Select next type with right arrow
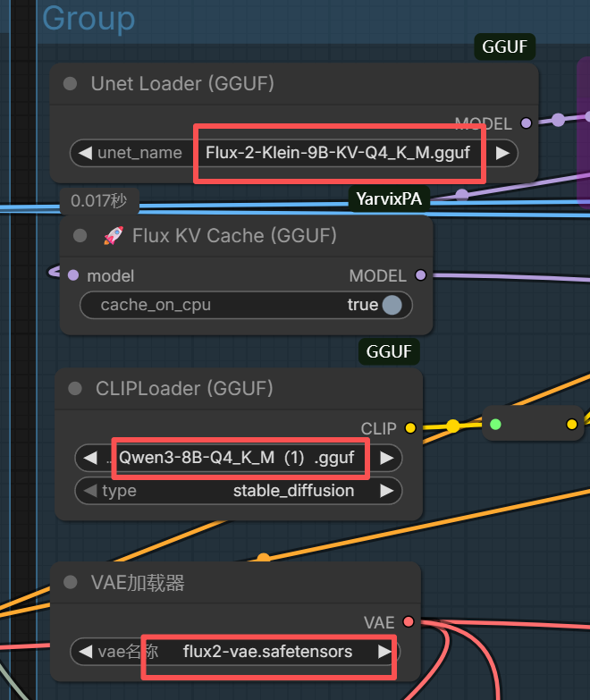 pos(386,491)
